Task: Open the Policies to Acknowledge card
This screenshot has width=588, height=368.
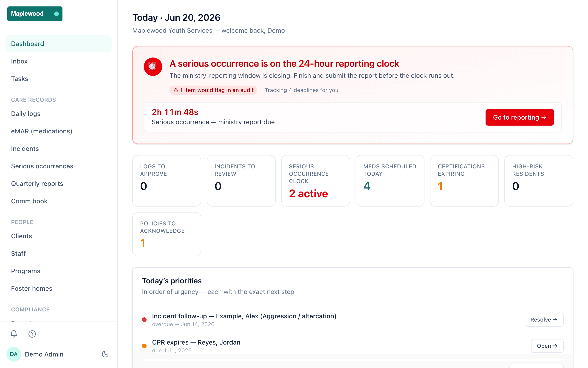Action: (167, 234)
